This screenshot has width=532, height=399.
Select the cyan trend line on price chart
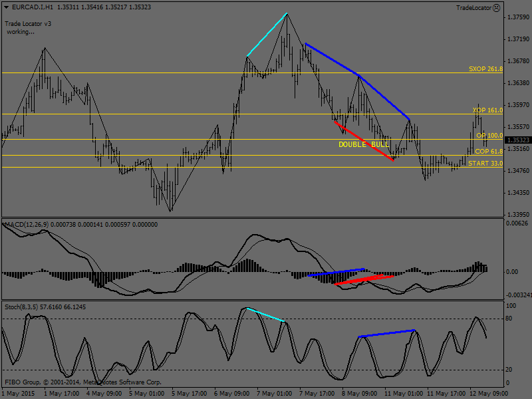pyautogui.click(x=267, y=35)
